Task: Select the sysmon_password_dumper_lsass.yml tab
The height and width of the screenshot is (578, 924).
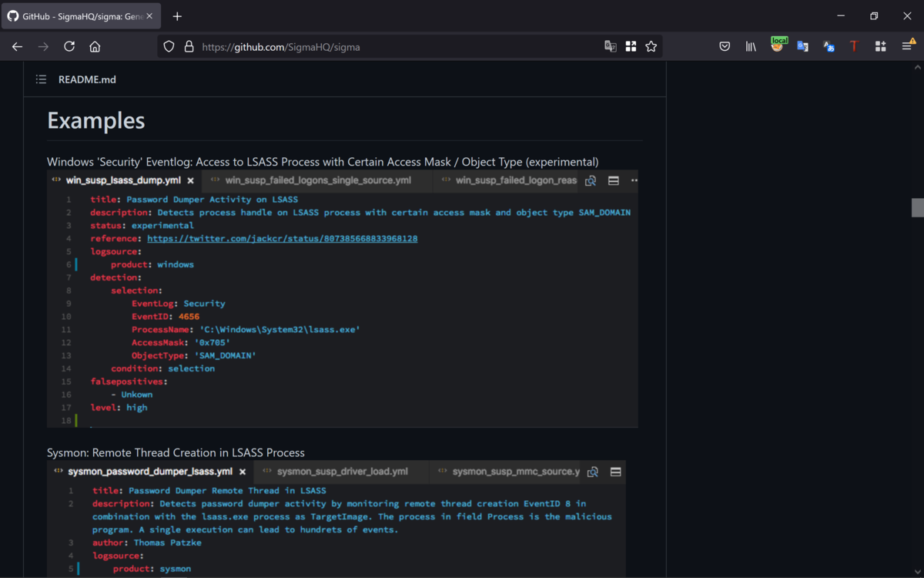Action: [x=150, y=472]
